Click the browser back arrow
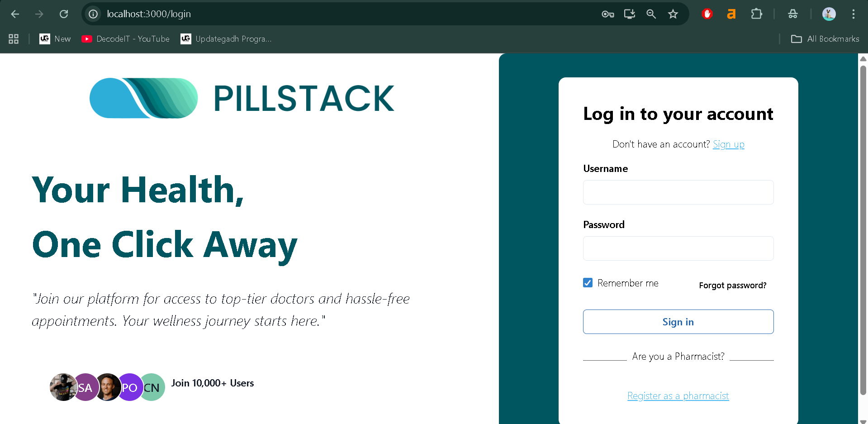868x424 pixels. click(15, 14)
